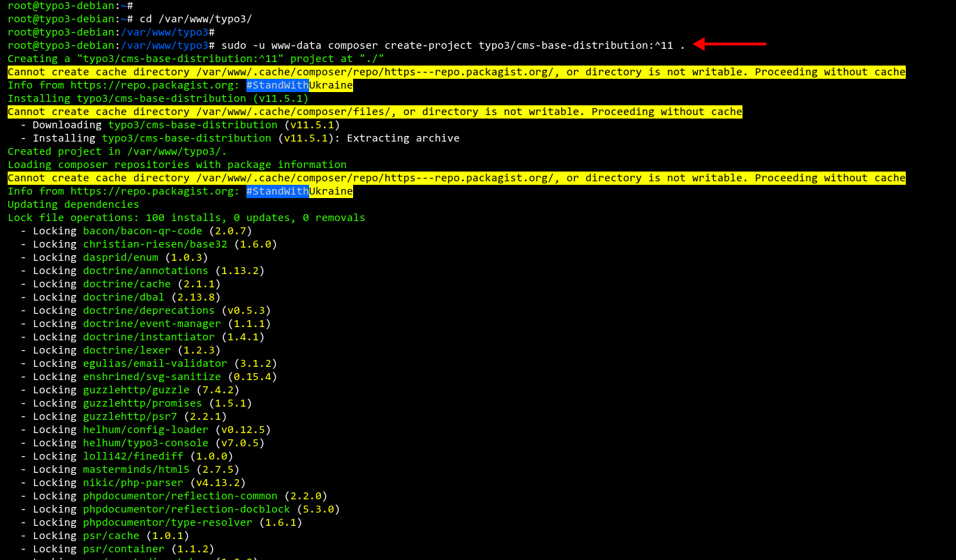Click the 'doctrine/annotations' package name
The image size is (956, 560).
tap(146, 271)
